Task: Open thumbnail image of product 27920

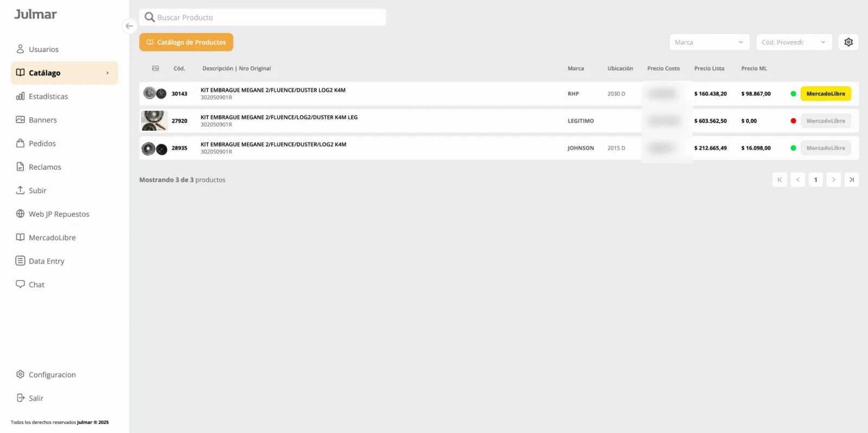Action: pos(154,121)
